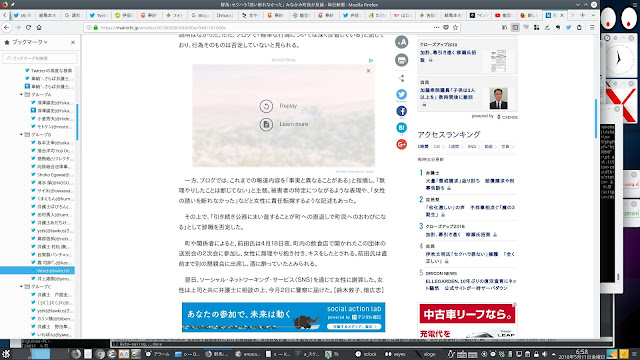Share the article on Twitter
The height and width of the screenshot is (360, 640).
(x=401, y=94)
